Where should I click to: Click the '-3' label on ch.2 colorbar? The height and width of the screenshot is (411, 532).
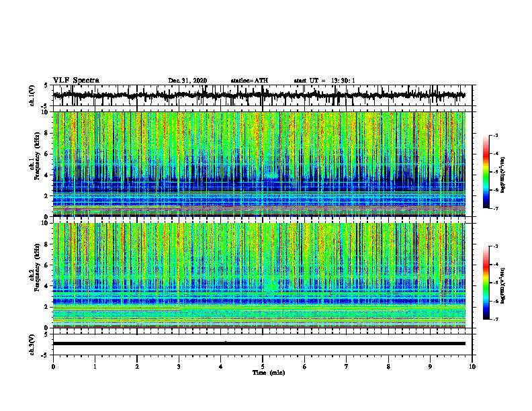pyautogui.click(x=496, y=246)
